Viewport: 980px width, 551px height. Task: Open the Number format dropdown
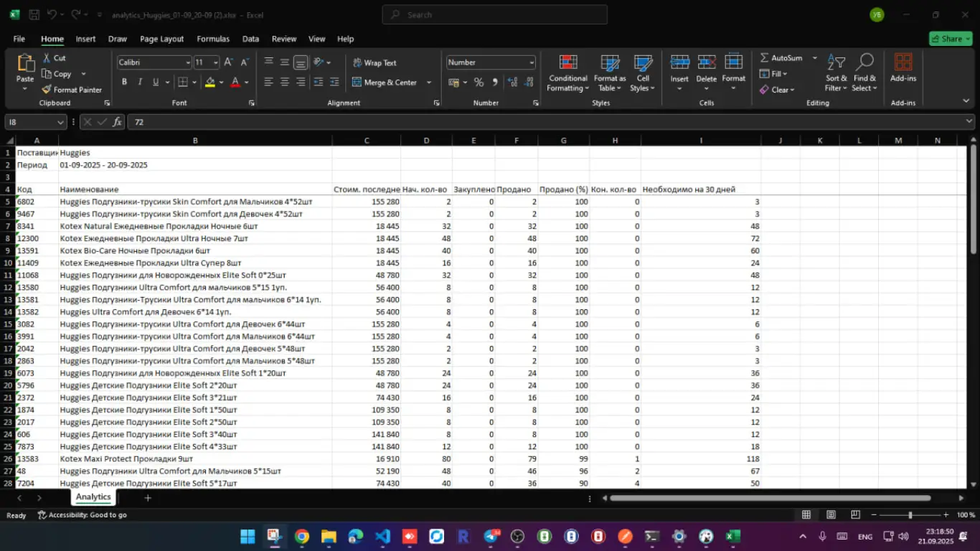click(x=531, y=62)
